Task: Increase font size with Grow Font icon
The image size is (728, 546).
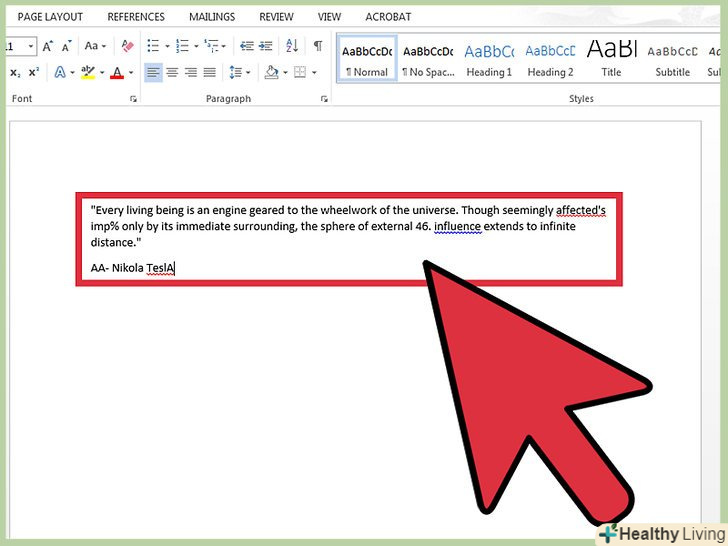Action: click(x=47, y=46)
